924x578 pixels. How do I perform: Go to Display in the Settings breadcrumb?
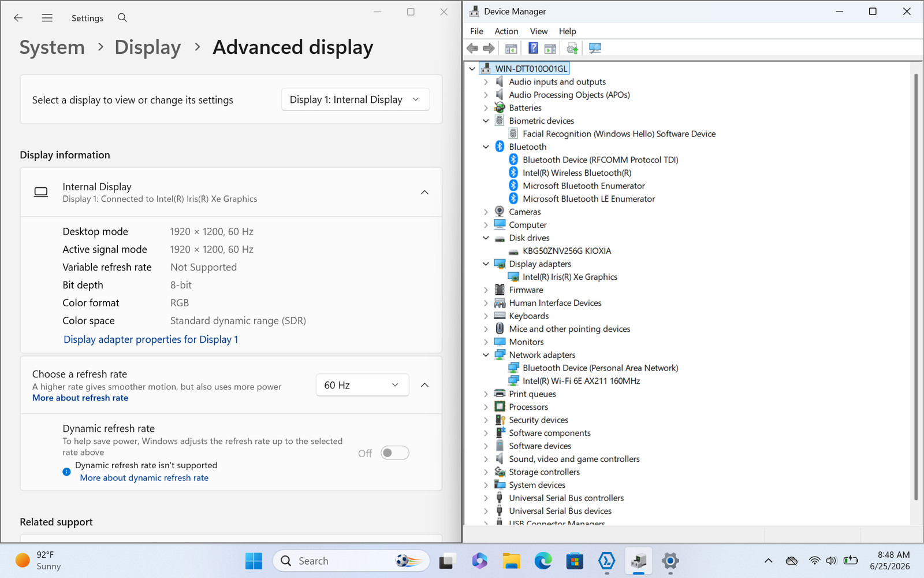click(148, 47)
